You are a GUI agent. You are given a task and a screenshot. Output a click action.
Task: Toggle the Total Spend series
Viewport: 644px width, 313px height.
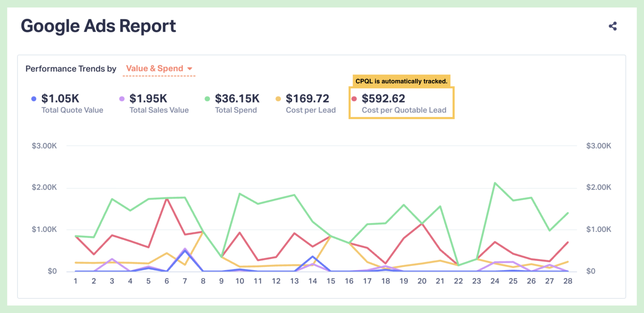pyautogui.click(x=236, y=110)
